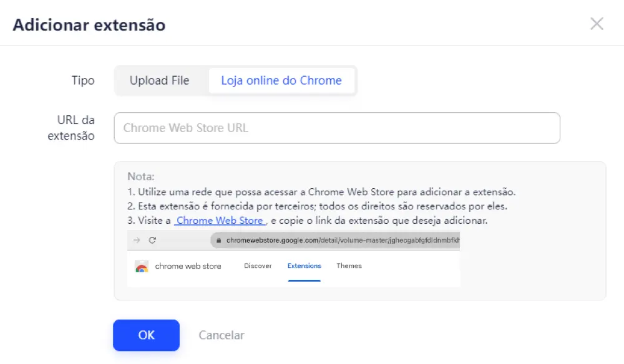
Task: Click the example chromewebstore.google.com URL text
Action: (343, 241)
